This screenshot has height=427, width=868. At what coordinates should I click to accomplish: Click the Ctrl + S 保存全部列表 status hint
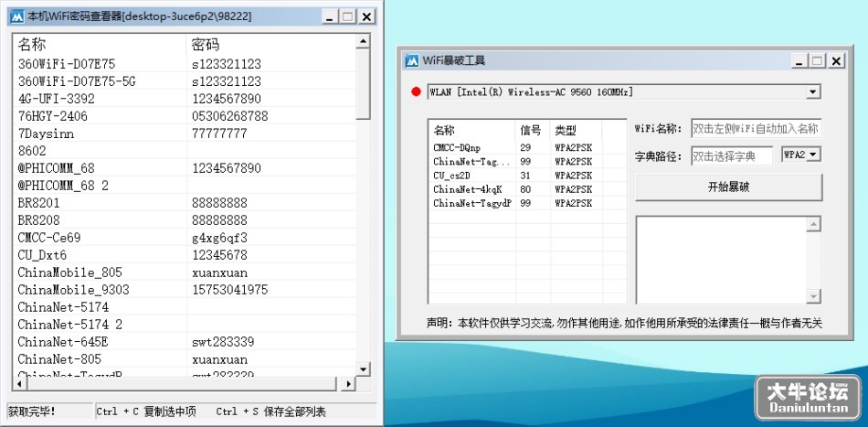click(x=271, y=411)
